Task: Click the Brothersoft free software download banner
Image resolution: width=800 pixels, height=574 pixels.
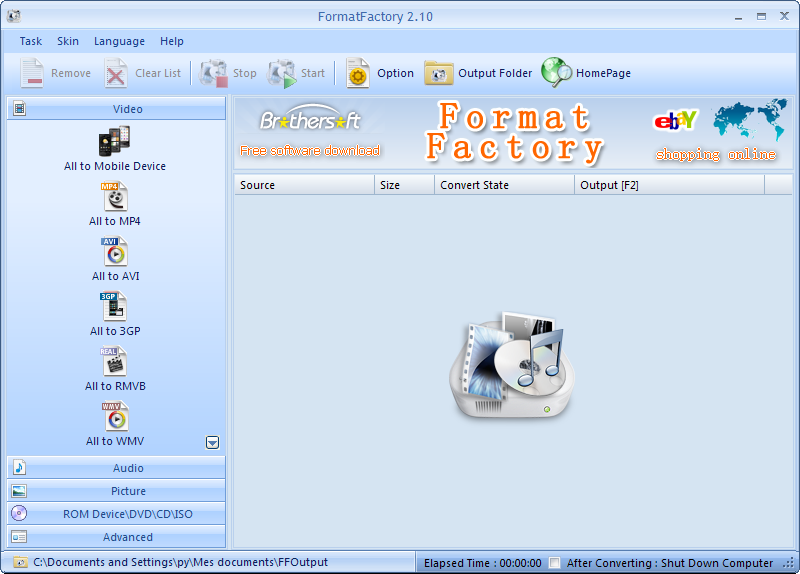Action: coord(310,133)
